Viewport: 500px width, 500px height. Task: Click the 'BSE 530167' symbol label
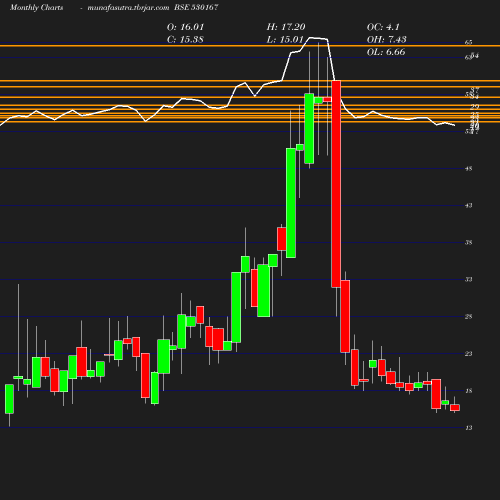(x=196, y=7)
